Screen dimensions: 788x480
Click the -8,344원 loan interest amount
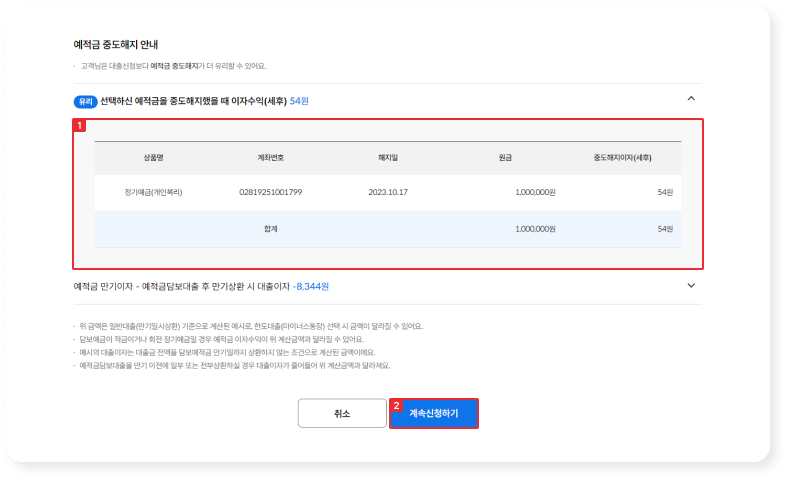point(310,286)
